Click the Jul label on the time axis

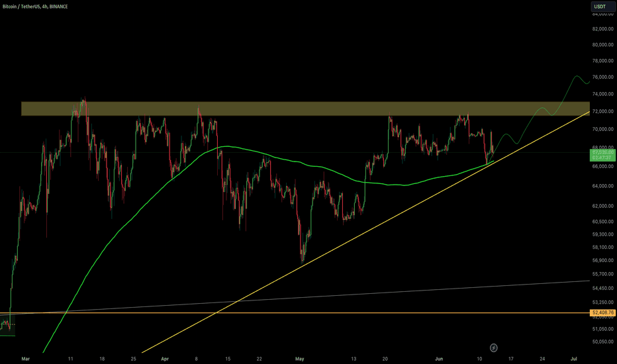click(x=574, y=359)
